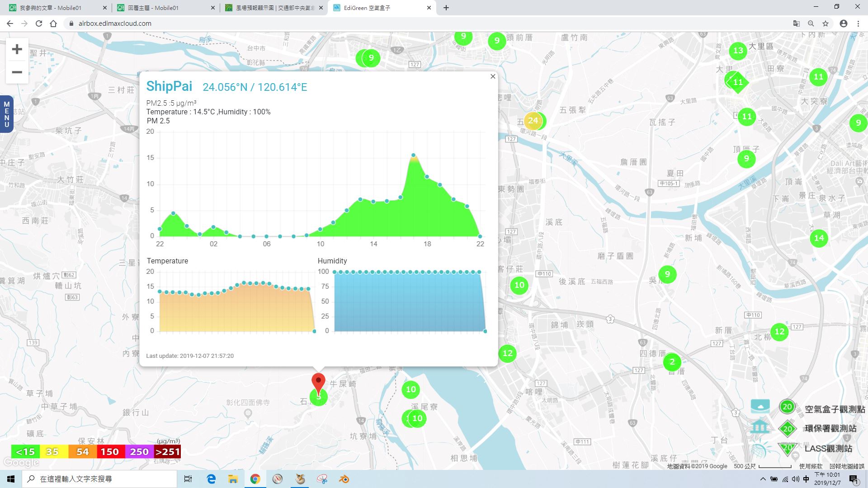868x488 pixels.
Task: Click the PM2.5 chart peak data point
Action: tap(413, 155)
